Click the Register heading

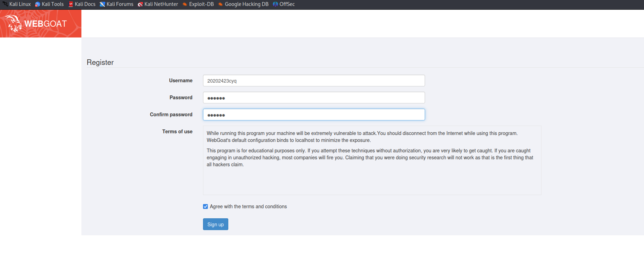click(100, 62)
